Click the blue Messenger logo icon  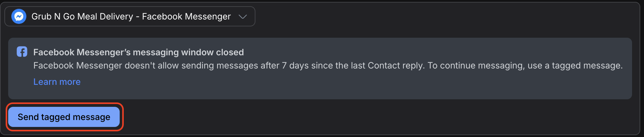click(x=19, y=16)
